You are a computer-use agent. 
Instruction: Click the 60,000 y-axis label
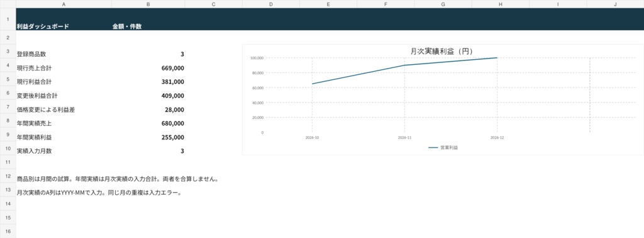click(x=257, y=88)
